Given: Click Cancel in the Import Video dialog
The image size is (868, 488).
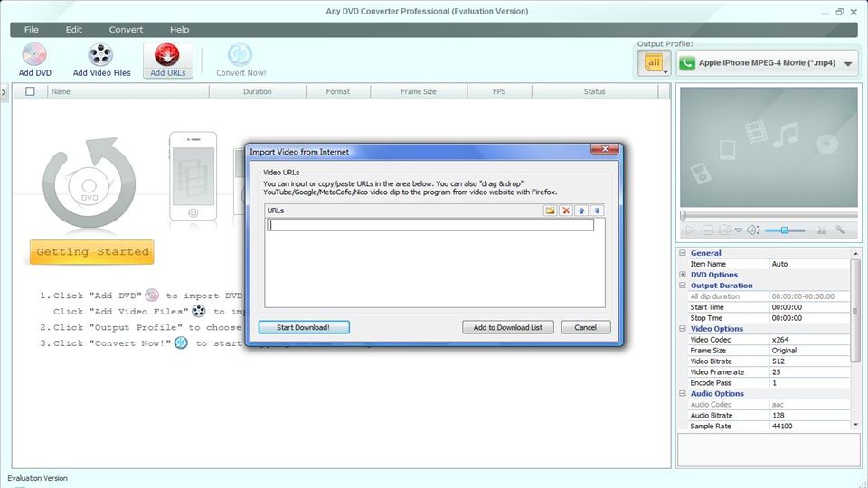Looking at the screenshot, I should (x=586, y=327).
